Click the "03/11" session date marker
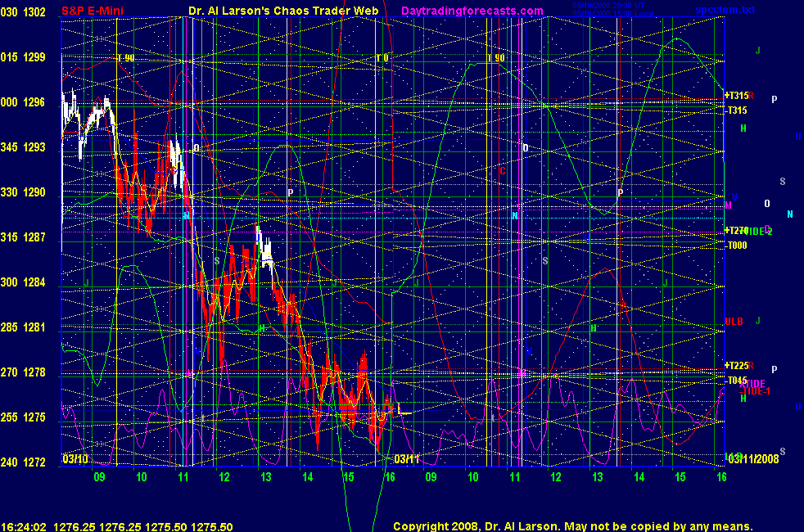 407,458
